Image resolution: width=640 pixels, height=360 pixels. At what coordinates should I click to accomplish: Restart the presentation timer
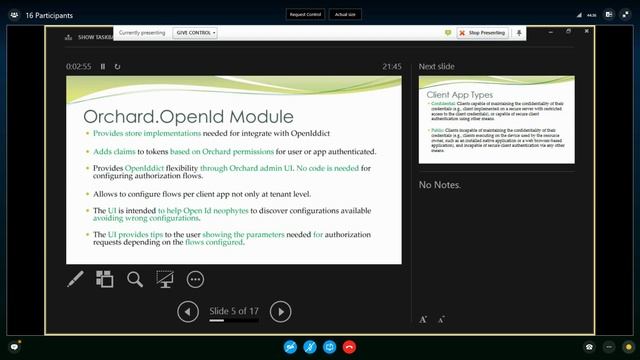[x=117, y=67]
